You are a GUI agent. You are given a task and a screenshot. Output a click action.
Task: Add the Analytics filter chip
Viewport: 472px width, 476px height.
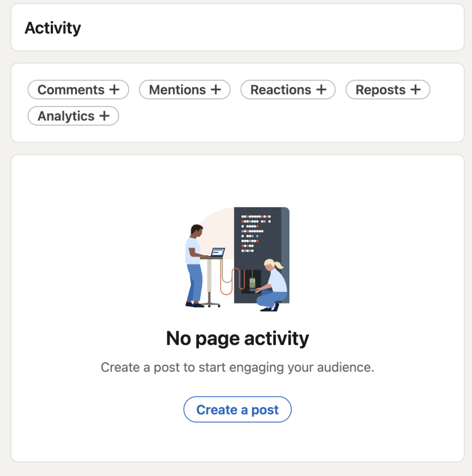point(73,116)
